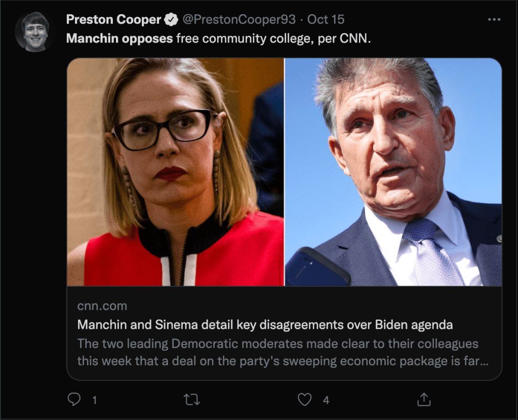Click the reply speech bubble icon

74,400
